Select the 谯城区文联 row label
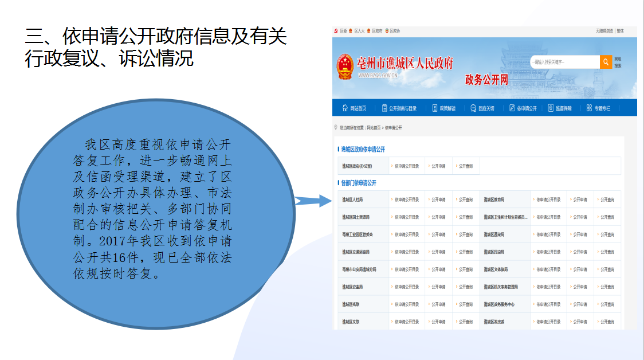The width and height of the screenshot is (644, 360). [351, 322]
